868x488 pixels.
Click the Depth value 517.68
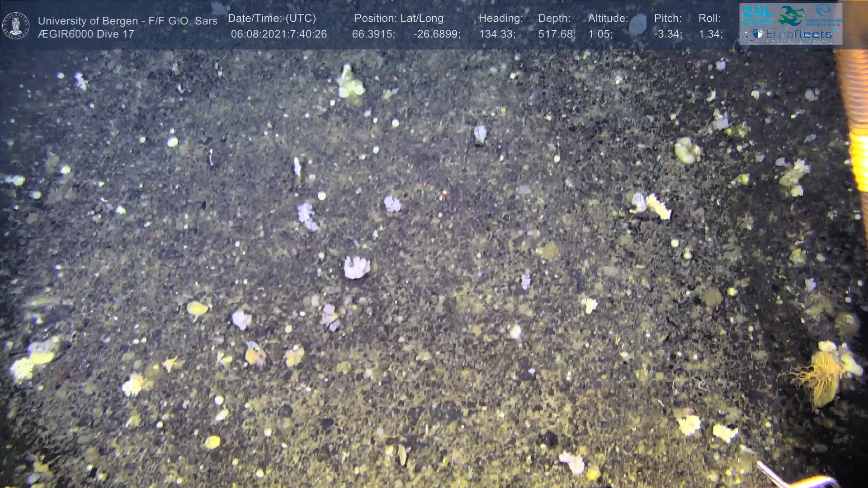click(x=556, y=34)
